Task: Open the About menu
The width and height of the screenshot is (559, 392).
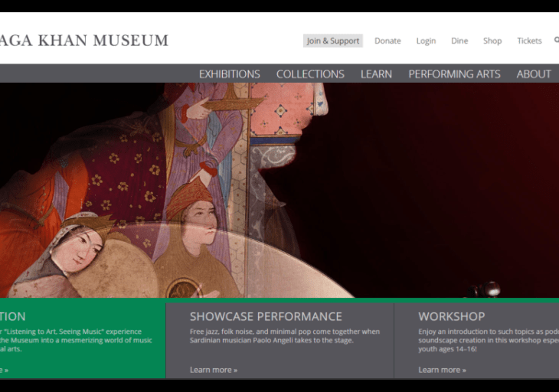Action: 534,73
